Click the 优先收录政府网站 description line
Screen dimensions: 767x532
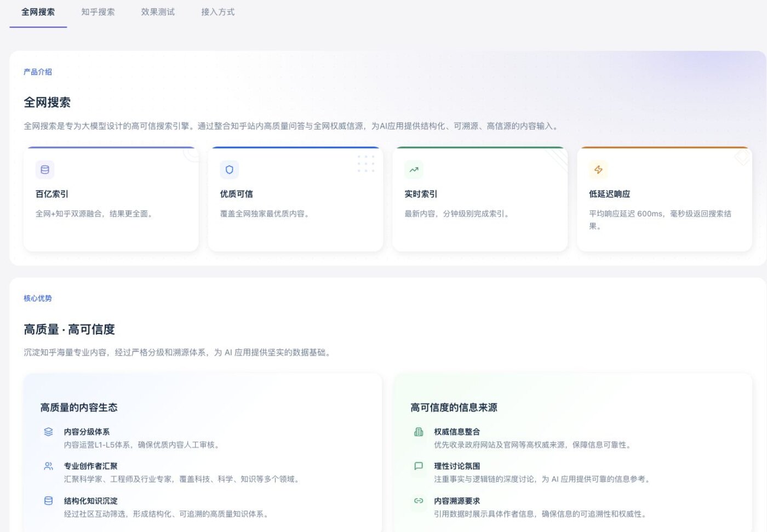point(534,445)
